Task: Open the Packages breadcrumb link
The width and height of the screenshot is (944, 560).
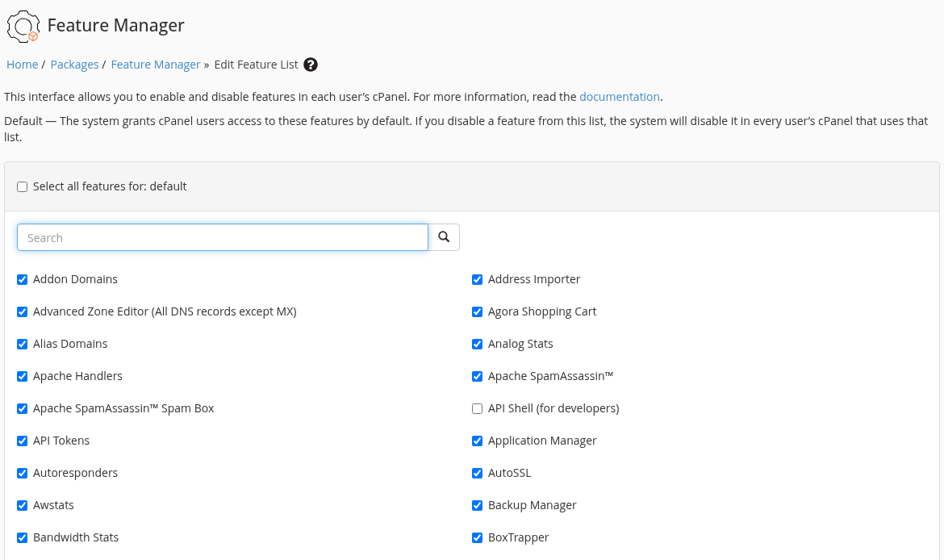Action: click(75, 65)
